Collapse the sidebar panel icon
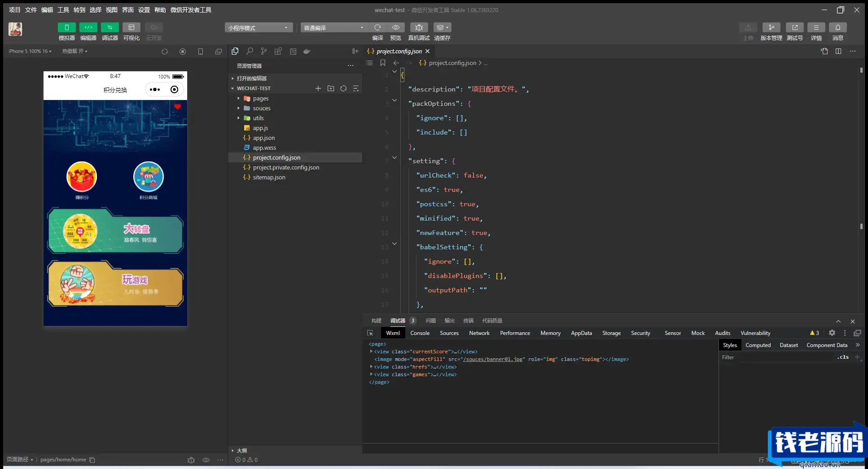This screenshot has width=868, height=469. point(355,51)
